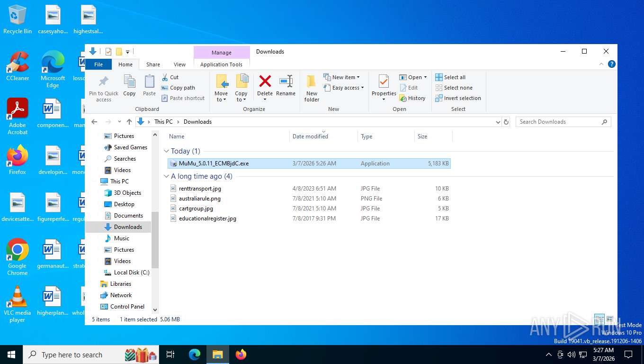Click the Up directory arrow

pyautogui.click(x=129, y=122)
